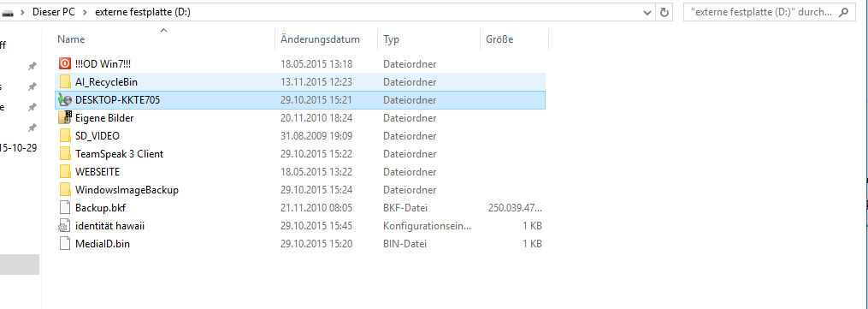
Task: Open the address bar history dropdown
Action: tap(647, 12)
